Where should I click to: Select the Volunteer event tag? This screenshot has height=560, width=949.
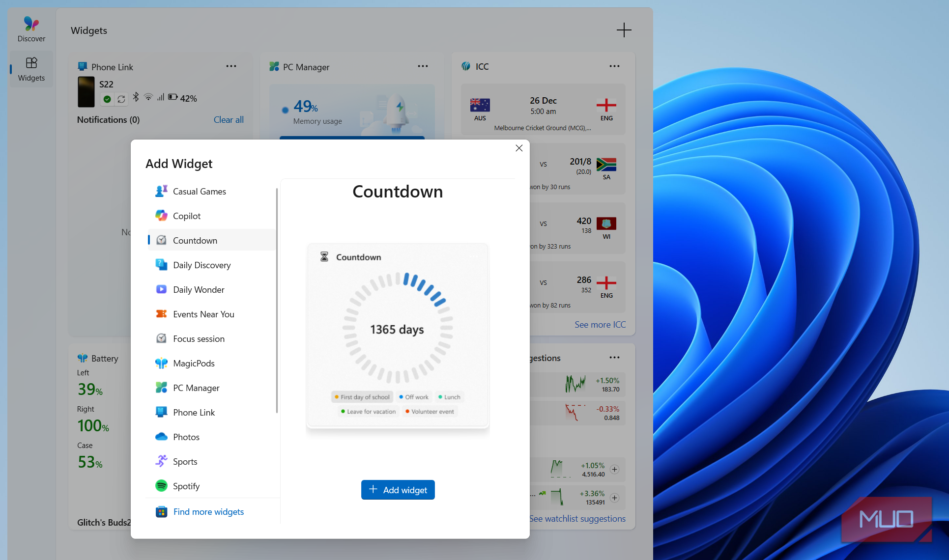click(x=430, y=412)
